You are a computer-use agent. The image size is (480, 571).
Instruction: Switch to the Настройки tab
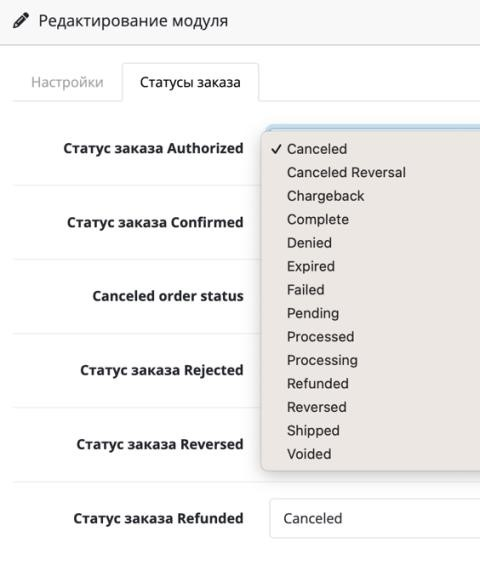[67, 82]
